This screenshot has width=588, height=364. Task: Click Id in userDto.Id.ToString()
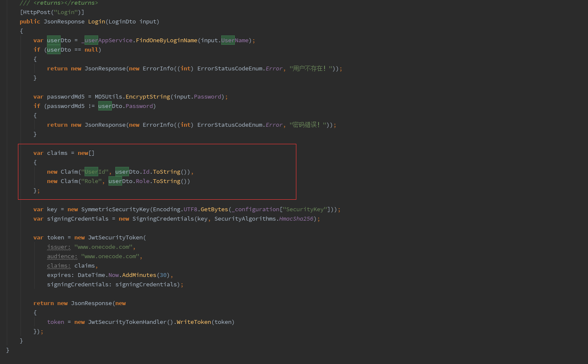146,172
